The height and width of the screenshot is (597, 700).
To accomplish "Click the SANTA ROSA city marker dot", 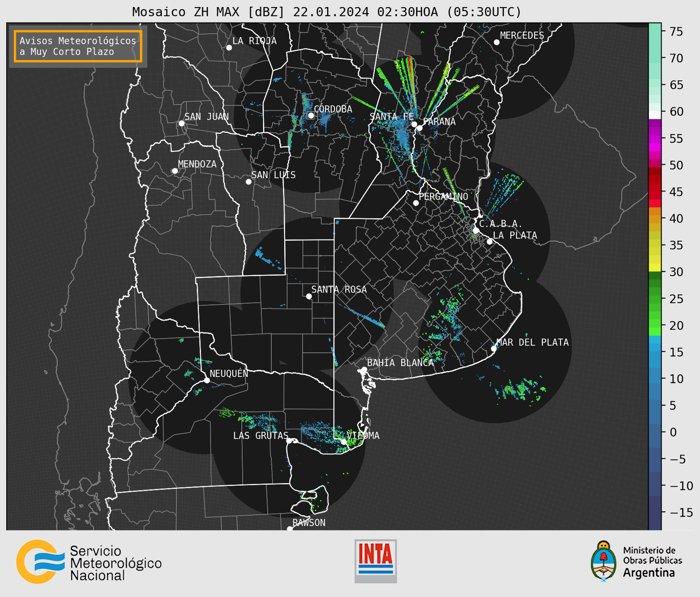I will [x=309, y=296].
